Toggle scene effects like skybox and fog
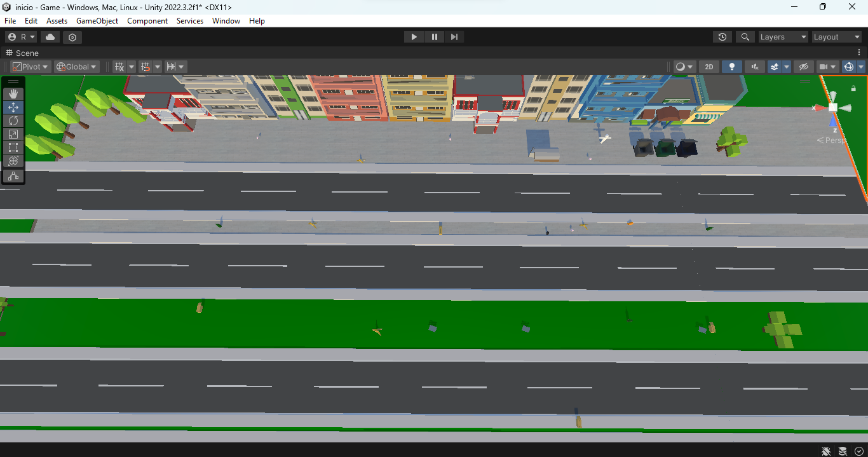Viewport: 868px width, 457px height. point(774,67)
